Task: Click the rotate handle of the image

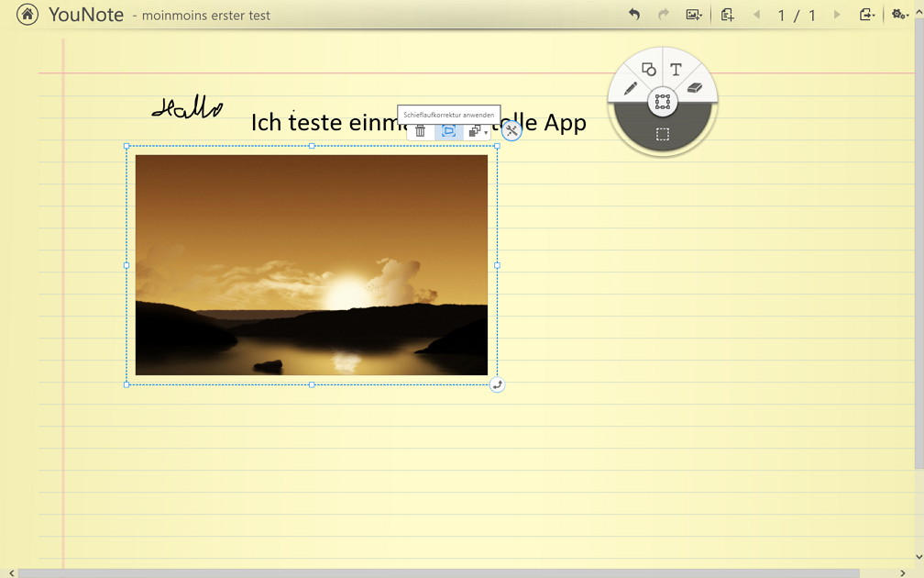Action: point(497,385)
